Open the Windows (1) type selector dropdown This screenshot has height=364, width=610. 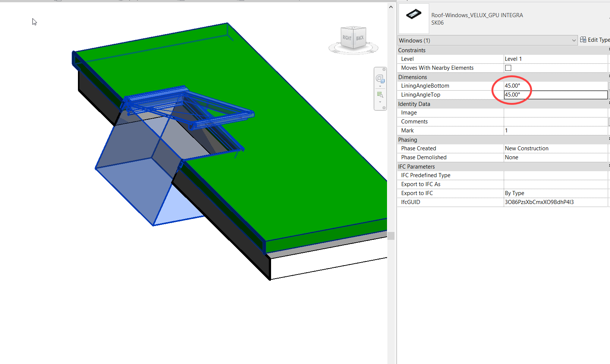[573, 40]
